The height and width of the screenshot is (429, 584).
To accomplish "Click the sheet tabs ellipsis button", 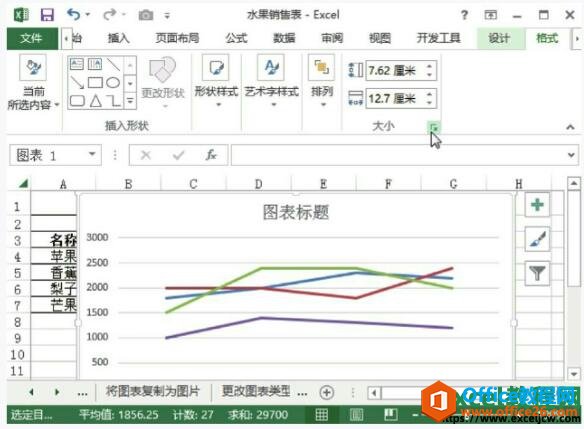I will click(x=82, y=393).
